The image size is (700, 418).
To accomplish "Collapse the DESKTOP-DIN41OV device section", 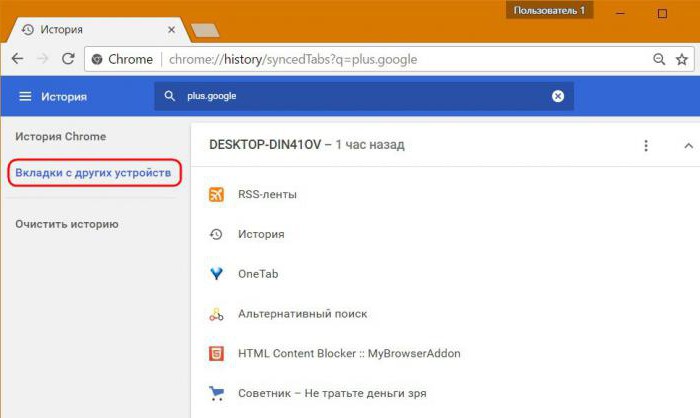I will click(x=688, y=146).
